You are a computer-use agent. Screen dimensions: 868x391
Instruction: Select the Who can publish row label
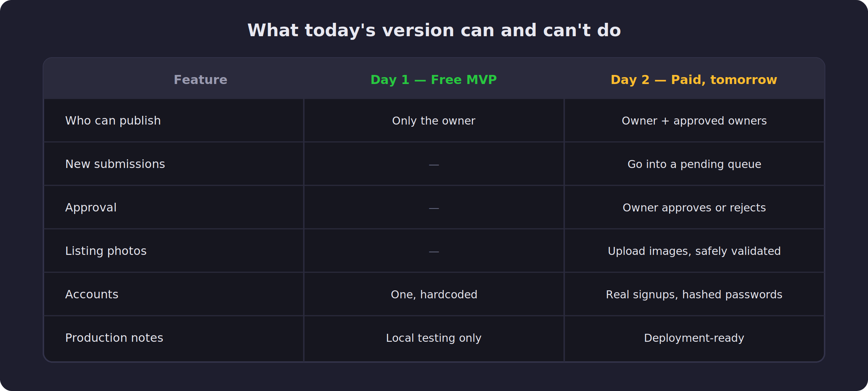[x=113, y=121]
